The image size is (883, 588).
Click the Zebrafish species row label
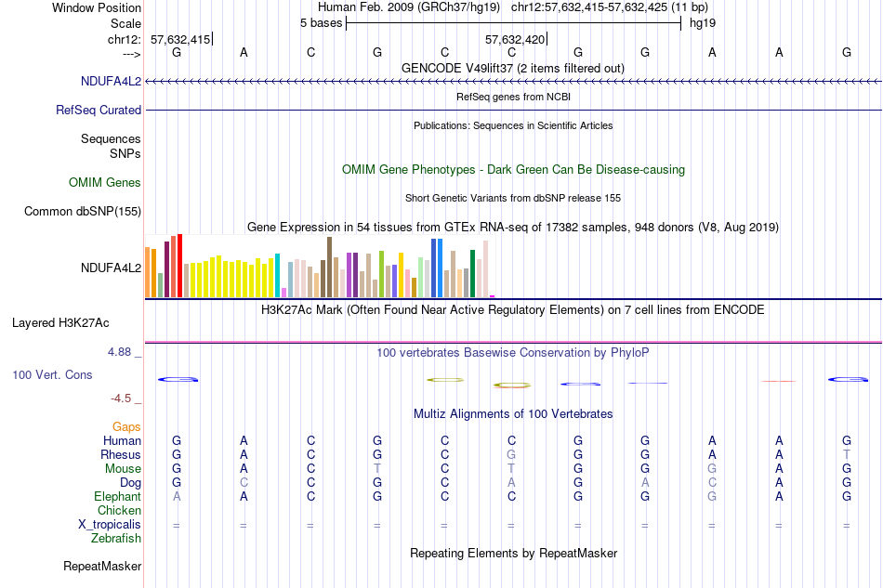tap(116, 539)
